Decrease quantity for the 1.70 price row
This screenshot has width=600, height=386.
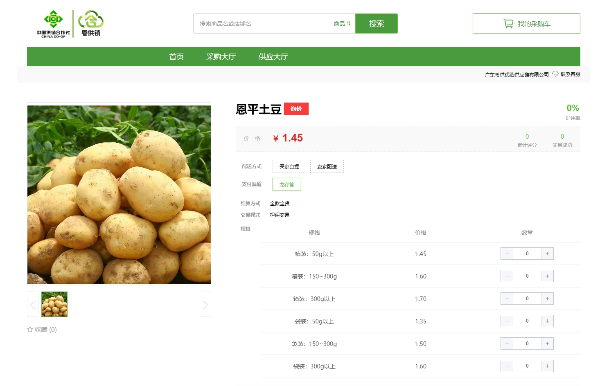[507, 298]
